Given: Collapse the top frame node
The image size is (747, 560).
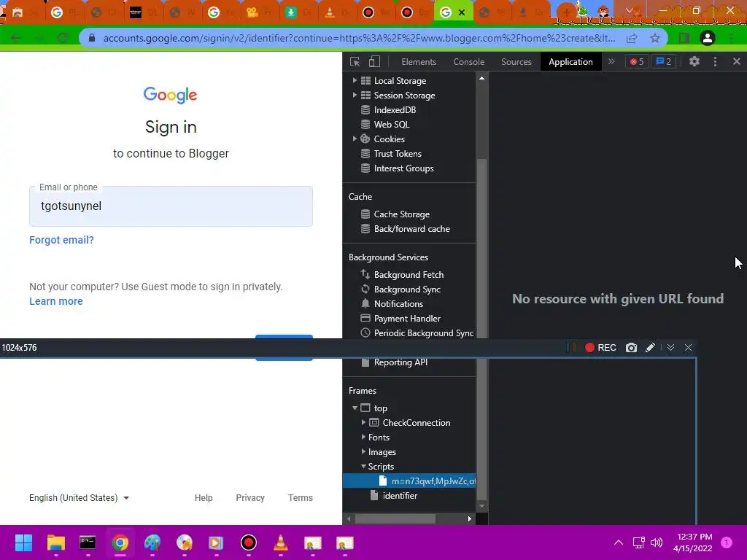Looking at the screenshot, I should click(355, 408).
